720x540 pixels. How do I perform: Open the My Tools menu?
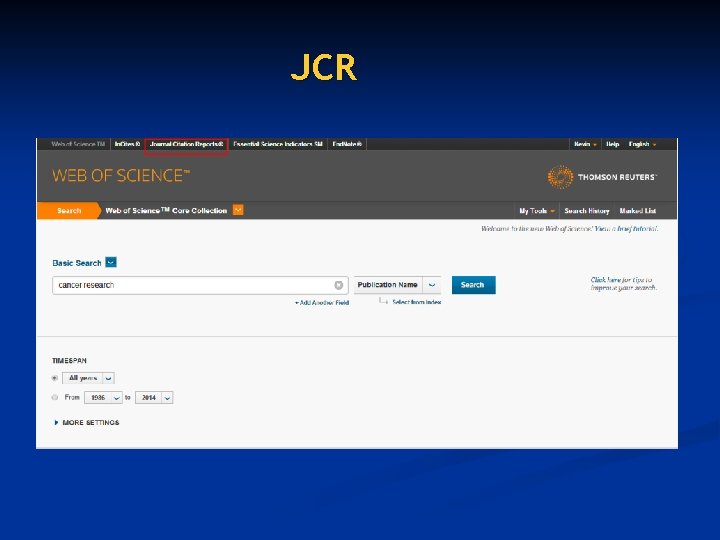[x=536, y=211]
